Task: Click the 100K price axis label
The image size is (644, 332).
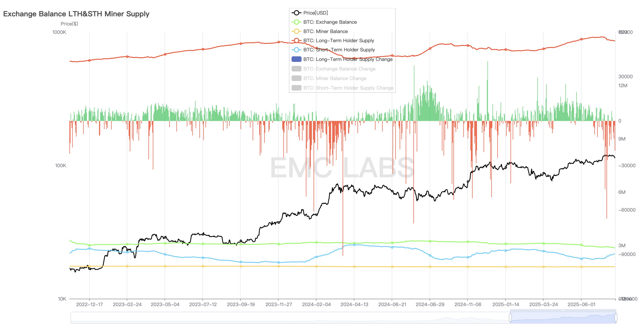Action: point(60,166)
